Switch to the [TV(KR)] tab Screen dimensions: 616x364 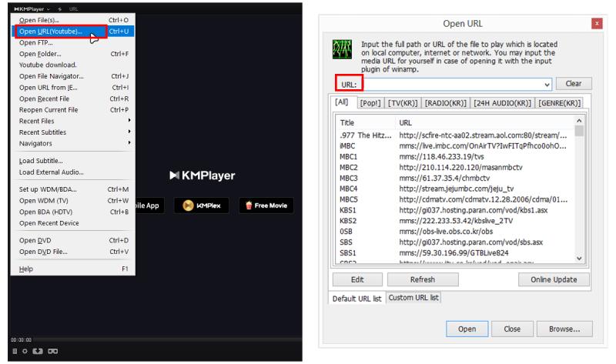coord(403,103)
